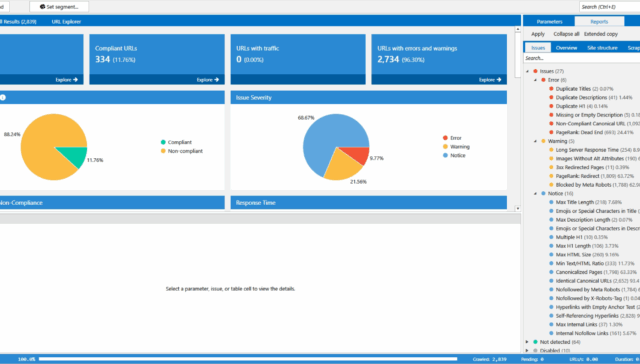Screen dimensions: 640x364
Task: Collapse the Error (6) group arrow
Action: pos(535,80)
